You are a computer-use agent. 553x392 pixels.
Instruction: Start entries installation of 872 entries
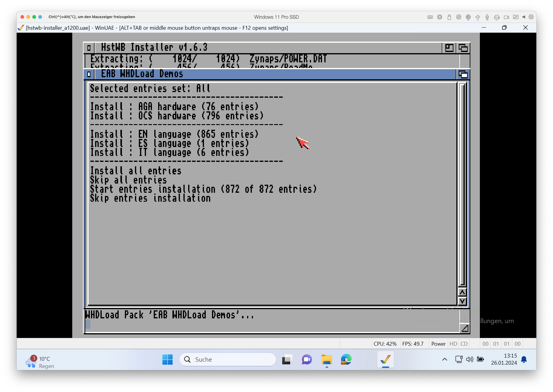coord(203,189)
